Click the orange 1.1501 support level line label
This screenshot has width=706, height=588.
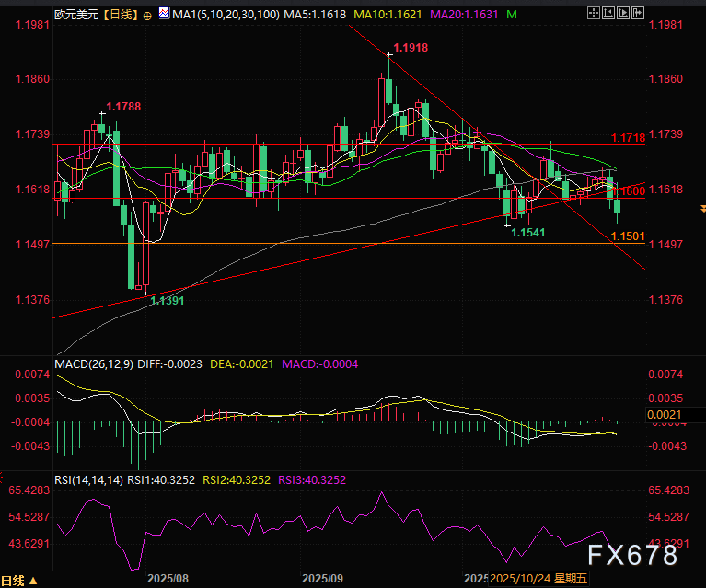[x=626, y=236]
